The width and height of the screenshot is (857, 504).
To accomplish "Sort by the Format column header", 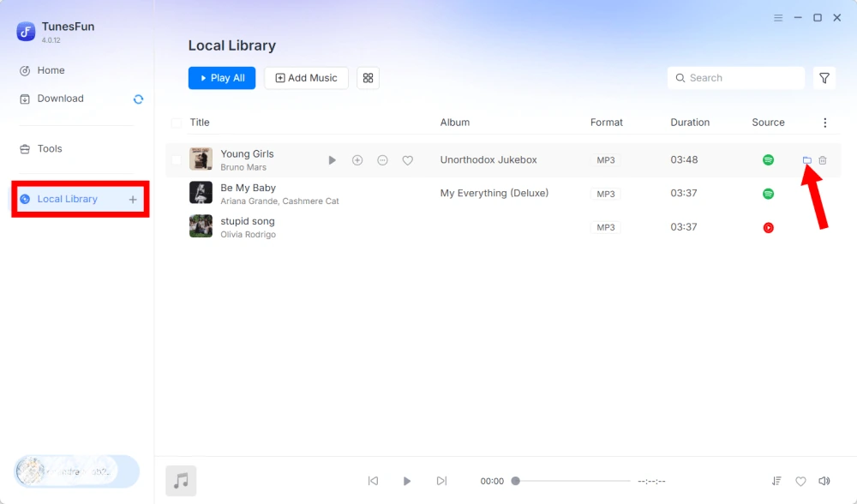I will click(x=606, y=123).
